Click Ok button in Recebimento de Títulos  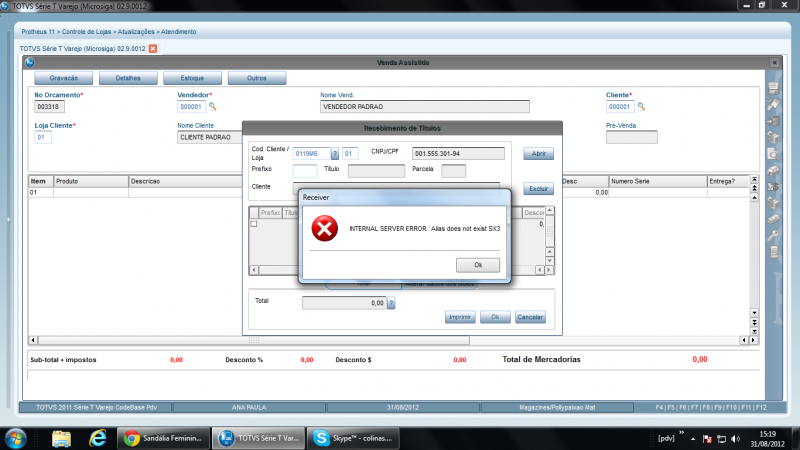point(495,317)
